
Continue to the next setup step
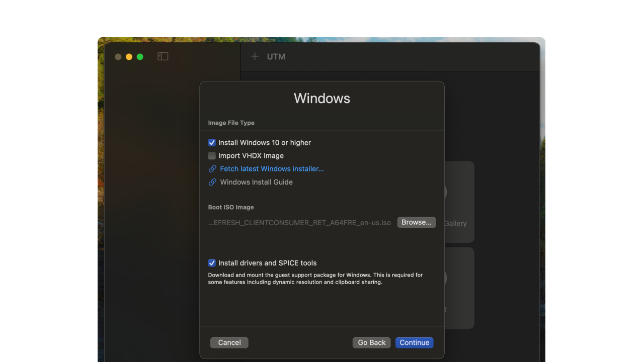[x=414, y=342]
